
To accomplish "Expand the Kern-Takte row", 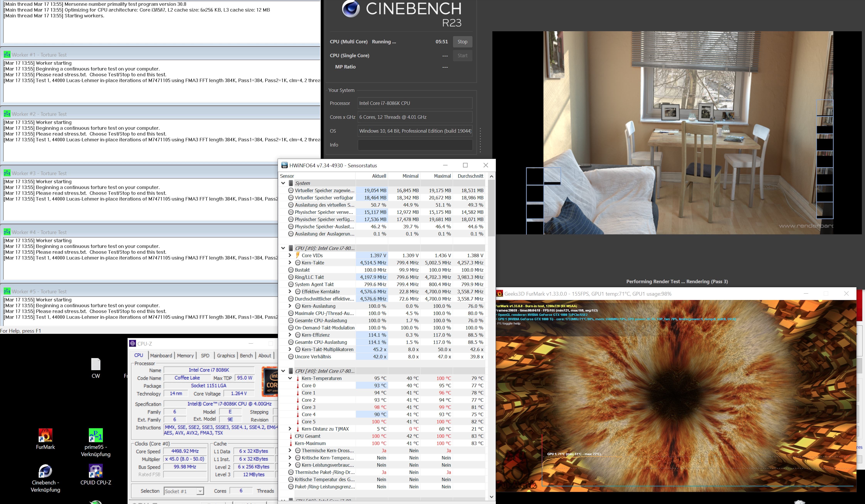I will click(x=290, y=263).
